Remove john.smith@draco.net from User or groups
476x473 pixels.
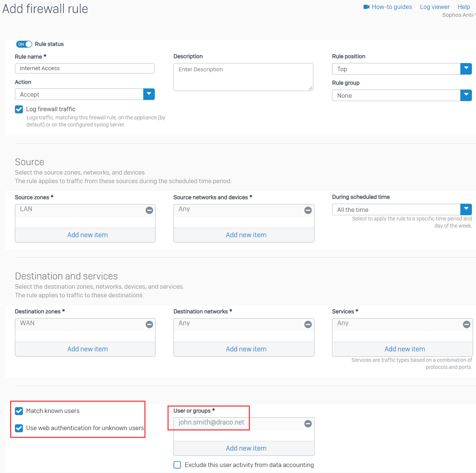click(x=308, y=424)
